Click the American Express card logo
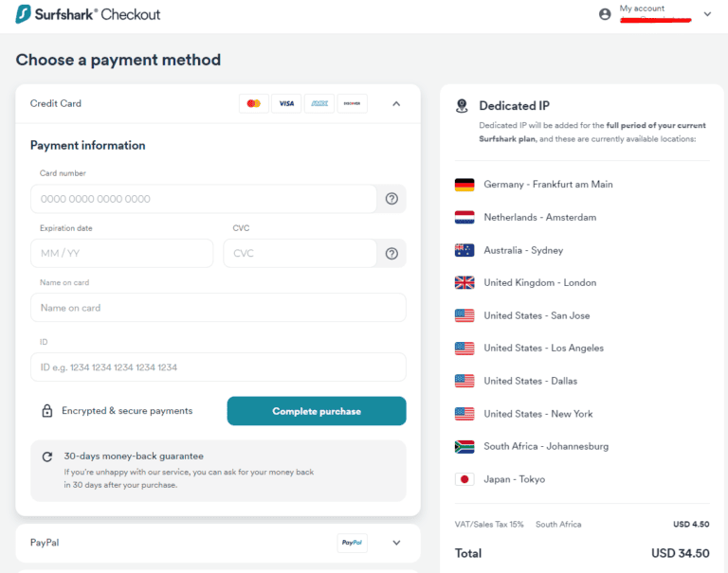Screen dimensions: 728x573 [319, 103]
